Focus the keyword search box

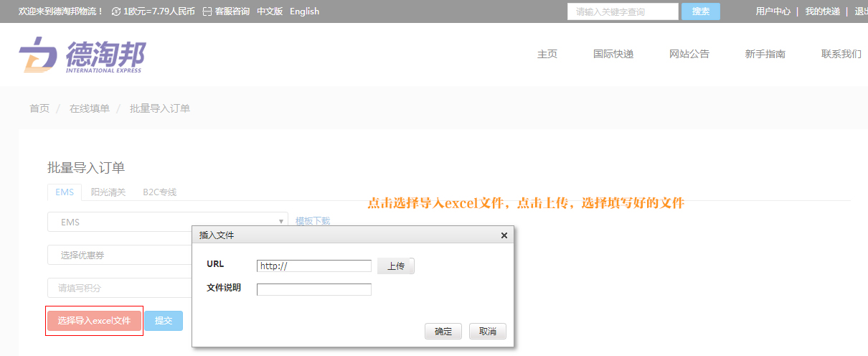623,11
